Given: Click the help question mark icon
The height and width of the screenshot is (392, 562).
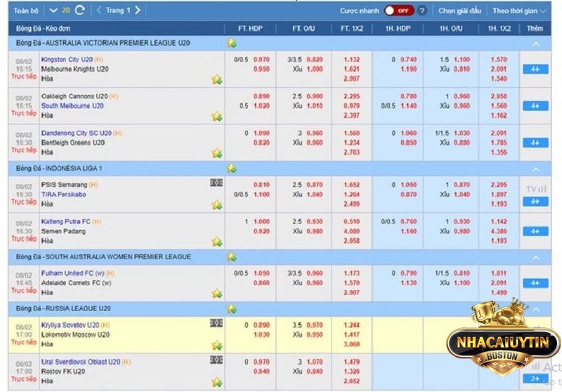Looking at the screenshot, I should tap(421, 11).
